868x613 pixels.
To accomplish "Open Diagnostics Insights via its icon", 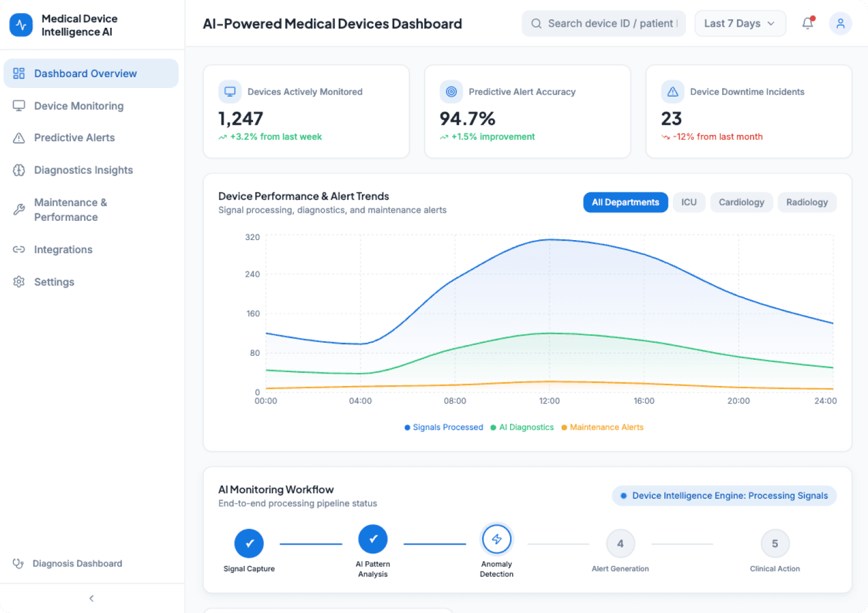I will click(x=18, y=170).
